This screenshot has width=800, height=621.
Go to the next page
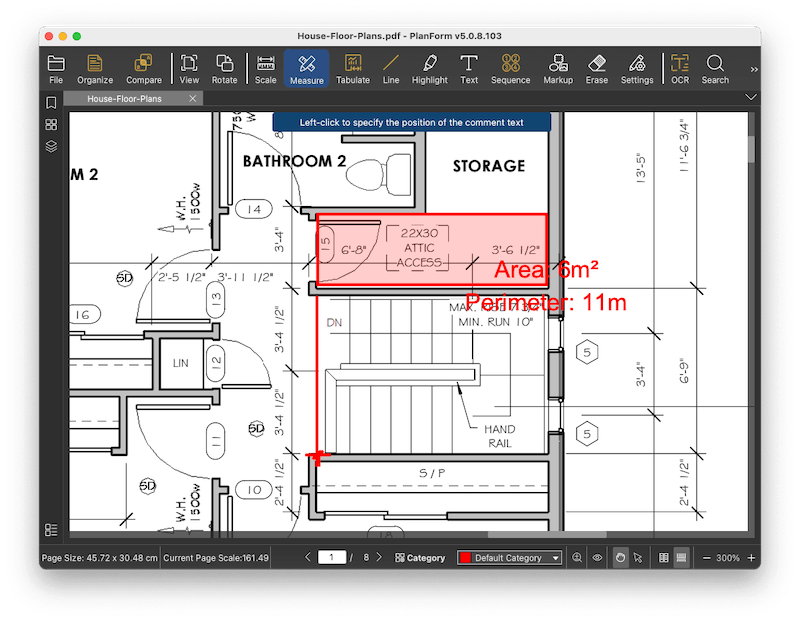click(379, 557)
